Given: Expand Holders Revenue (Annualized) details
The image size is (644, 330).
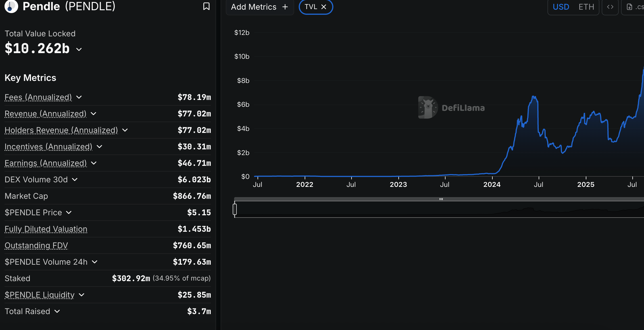Looking at the screenshot, I should pos(125,130).
